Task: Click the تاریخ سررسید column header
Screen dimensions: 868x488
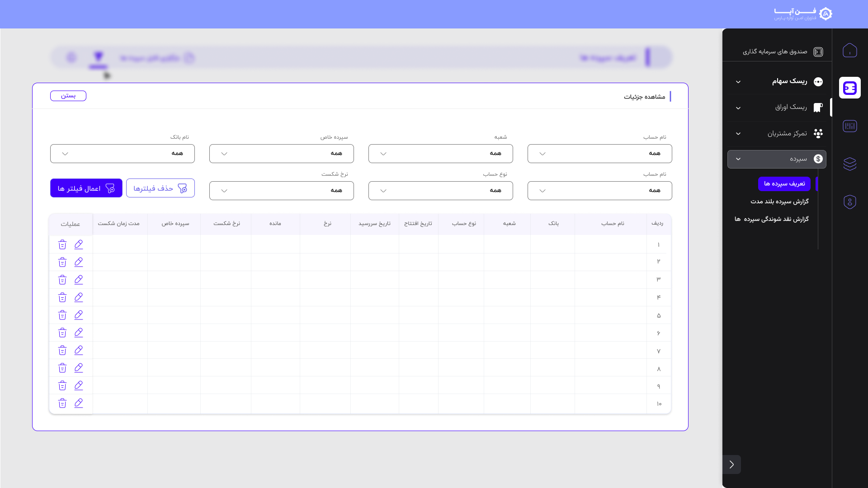Action: (374, 224)
